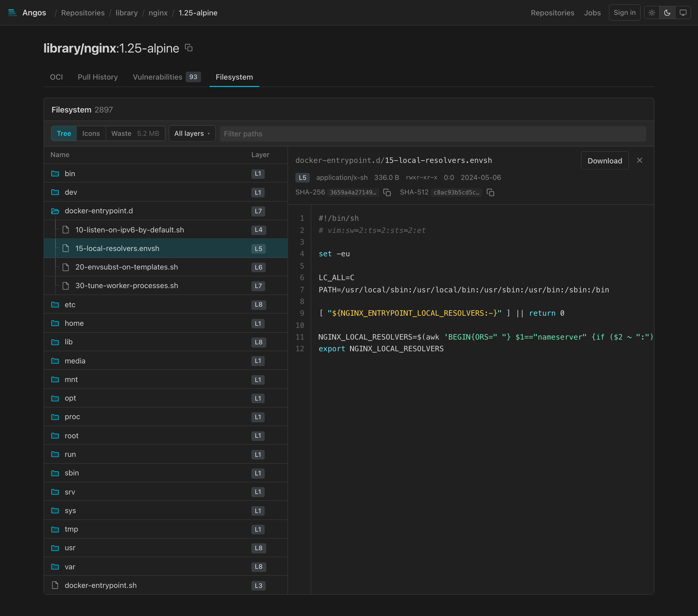The height and width of the screenshot is (616, 698).
Task: Click the L5 layer badge in preview header
Action: (302, 178)
